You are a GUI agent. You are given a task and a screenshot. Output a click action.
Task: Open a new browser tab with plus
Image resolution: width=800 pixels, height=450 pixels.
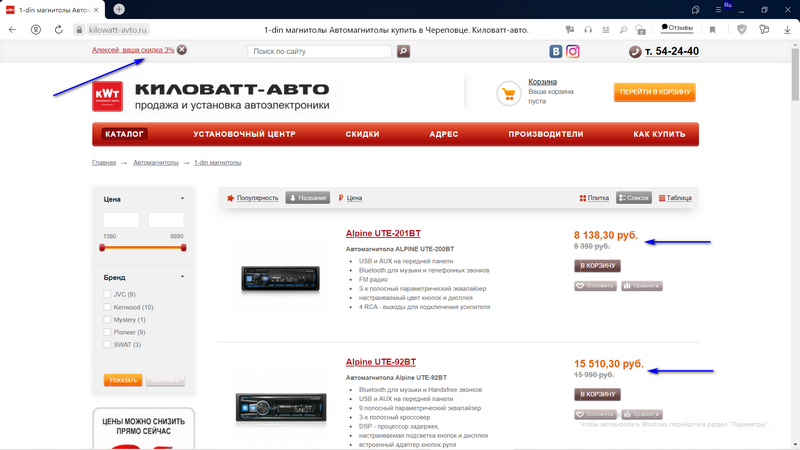[x=119, y=9]
